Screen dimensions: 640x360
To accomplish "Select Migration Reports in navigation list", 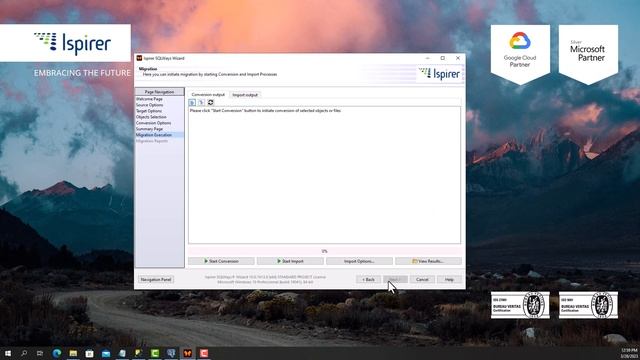I will (x=152, y=141).
